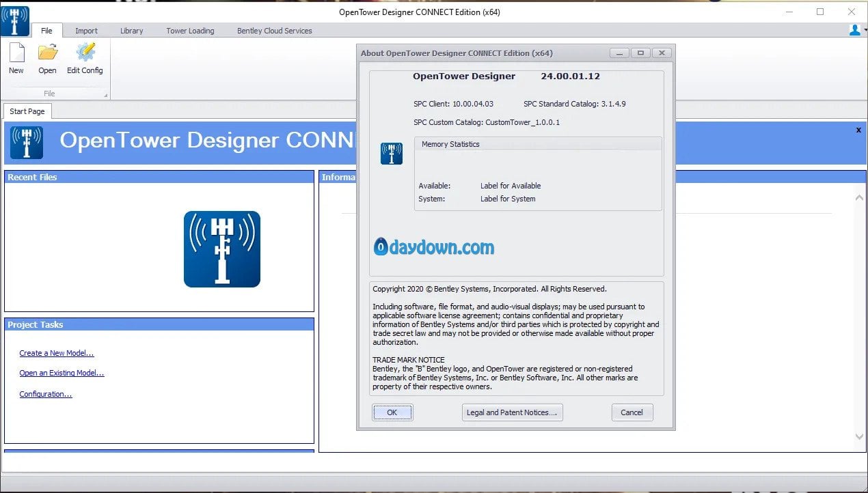Viewport: 868px width, 493px height.
Task: Click Cancel in the About dialog
Action: [632, 412]
